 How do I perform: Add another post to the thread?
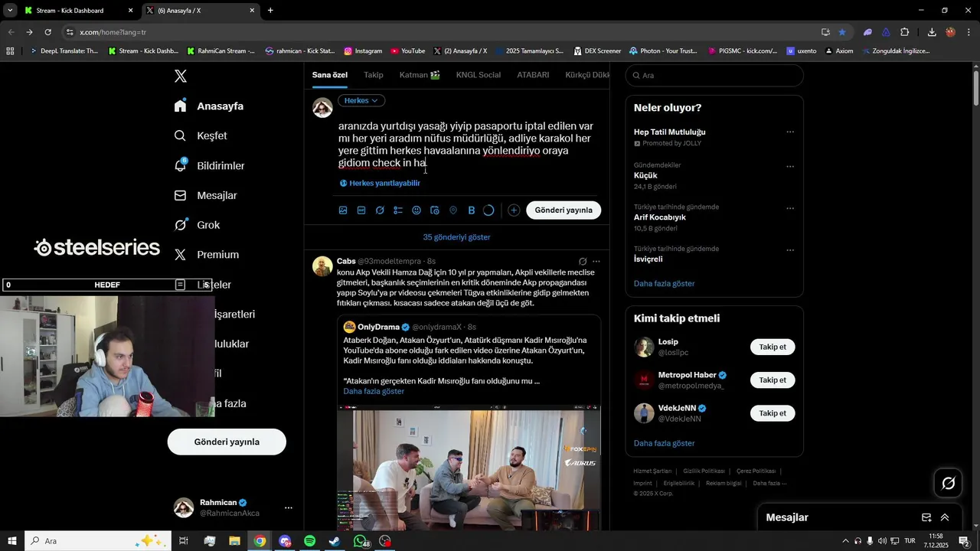coord(514,210)
